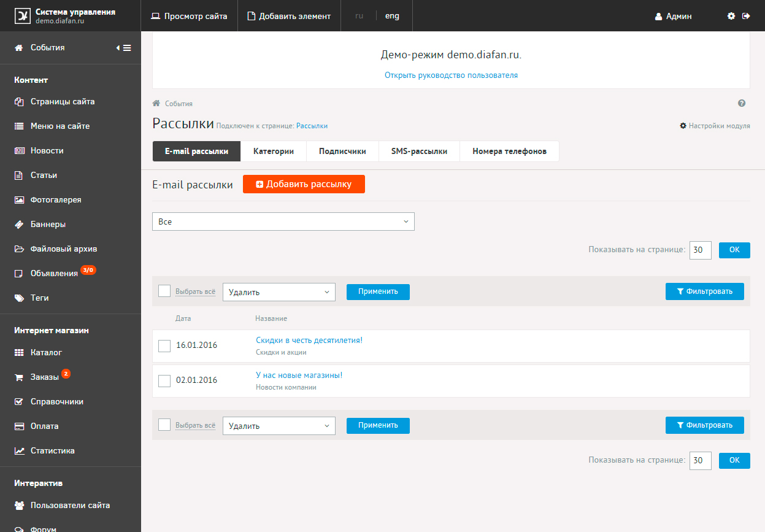Collapse the sidebar with the menu toggle icon
This screenshot has height=532, width=765.
click(x=124, y=47)
